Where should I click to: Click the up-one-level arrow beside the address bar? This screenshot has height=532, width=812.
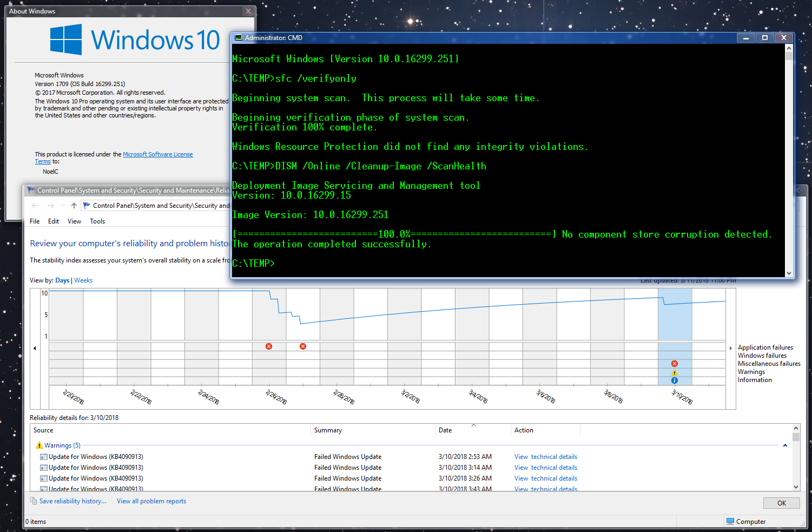(74, 206)
